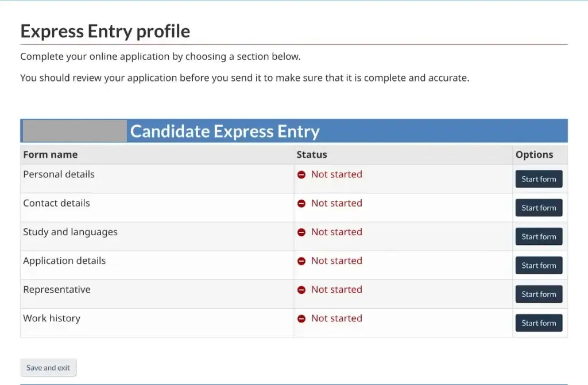Start form for Personal details
Screen dimensions: 588x385
539,178
